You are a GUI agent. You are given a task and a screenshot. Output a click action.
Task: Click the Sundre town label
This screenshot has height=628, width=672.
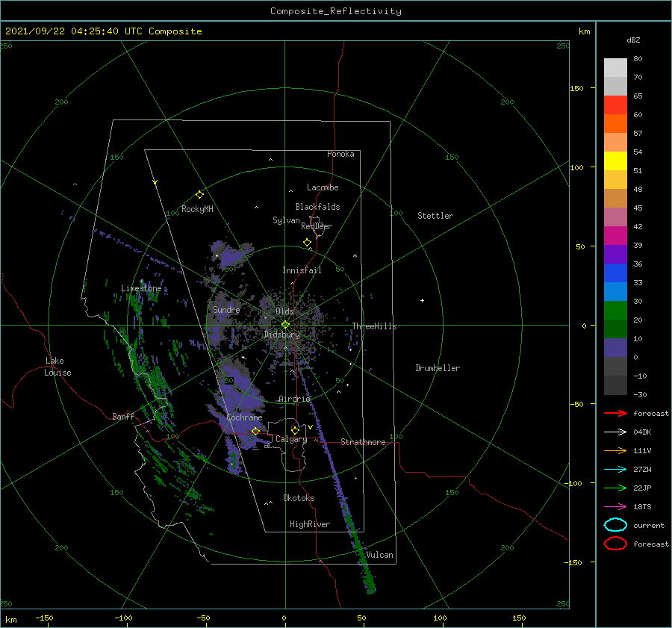(x=226, y=309)
